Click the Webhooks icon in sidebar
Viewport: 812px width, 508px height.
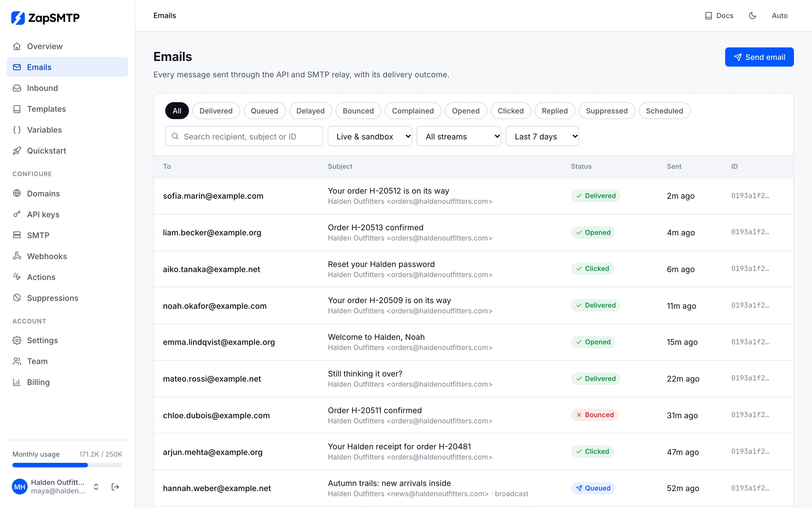pos(17,256)
